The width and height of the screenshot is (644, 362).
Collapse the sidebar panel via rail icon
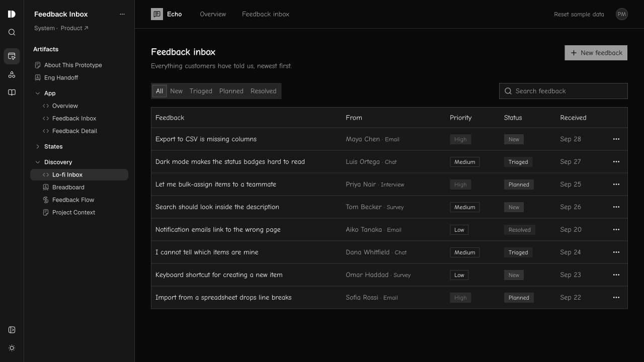coord(12,330)
